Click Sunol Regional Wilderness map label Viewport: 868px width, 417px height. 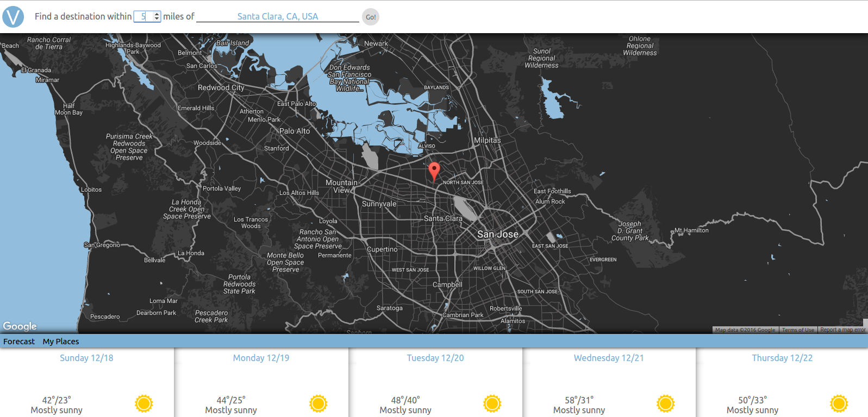pos(541,58)
